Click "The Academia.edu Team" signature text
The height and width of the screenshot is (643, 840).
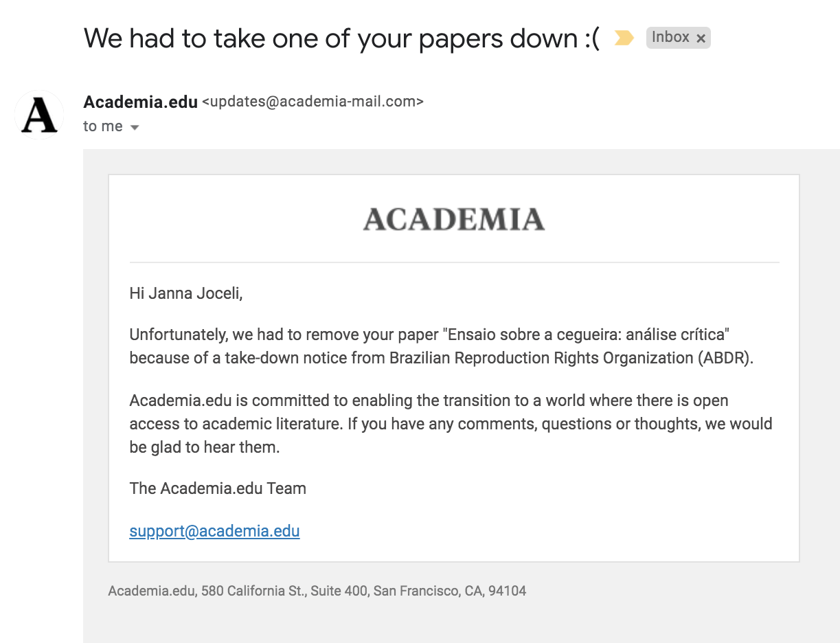218,488
